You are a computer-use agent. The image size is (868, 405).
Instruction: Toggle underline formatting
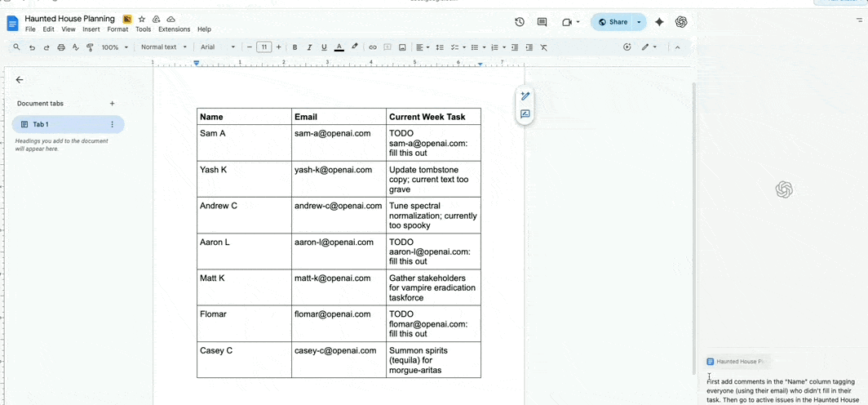coord(325,47)
